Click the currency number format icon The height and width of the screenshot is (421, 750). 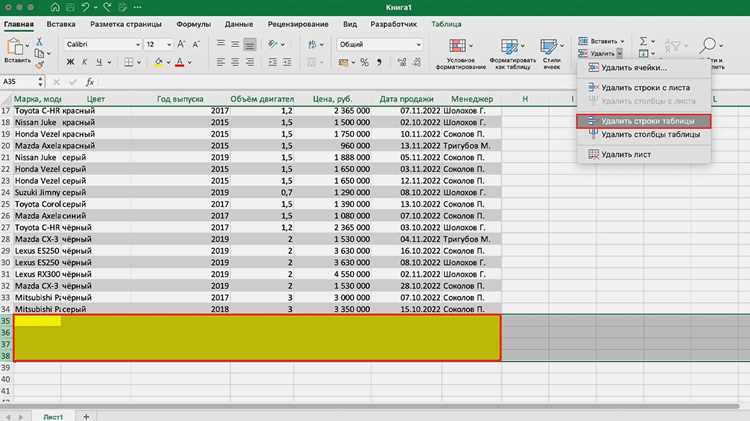(x=343, y=62)
